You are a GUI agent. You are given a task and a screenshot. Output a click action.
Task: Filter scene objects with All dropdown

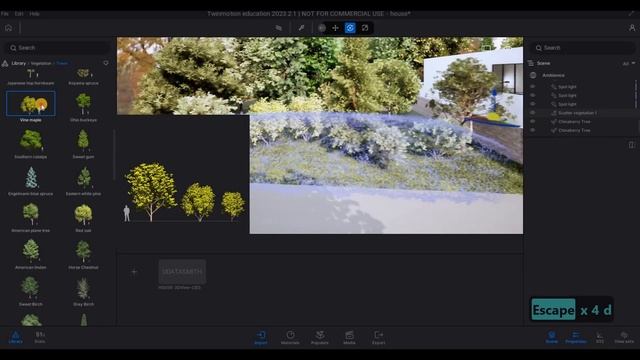(x=629, y=64)
